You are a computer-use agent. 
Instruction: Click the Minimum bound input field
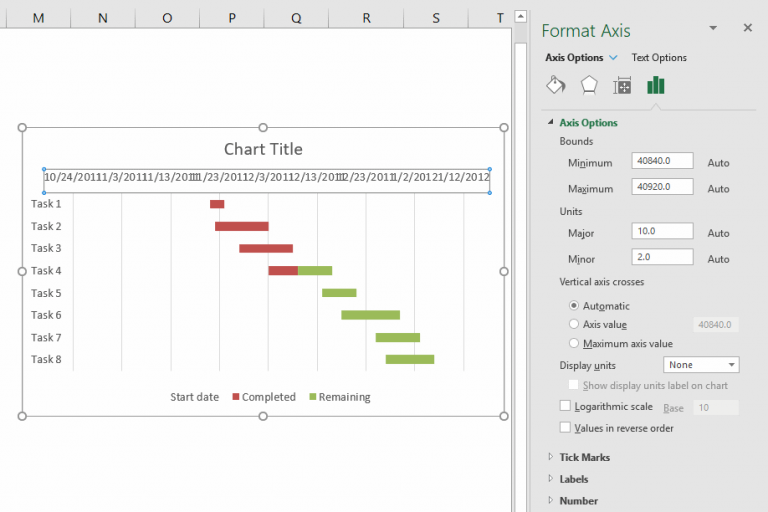pos(662,161)
